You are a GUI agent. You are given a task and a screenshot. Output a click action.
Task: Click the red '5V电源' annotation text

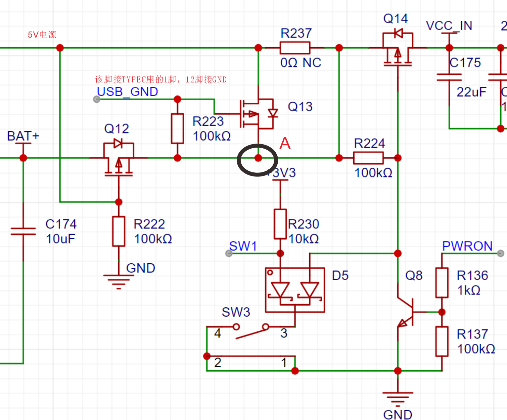[42, 35]
